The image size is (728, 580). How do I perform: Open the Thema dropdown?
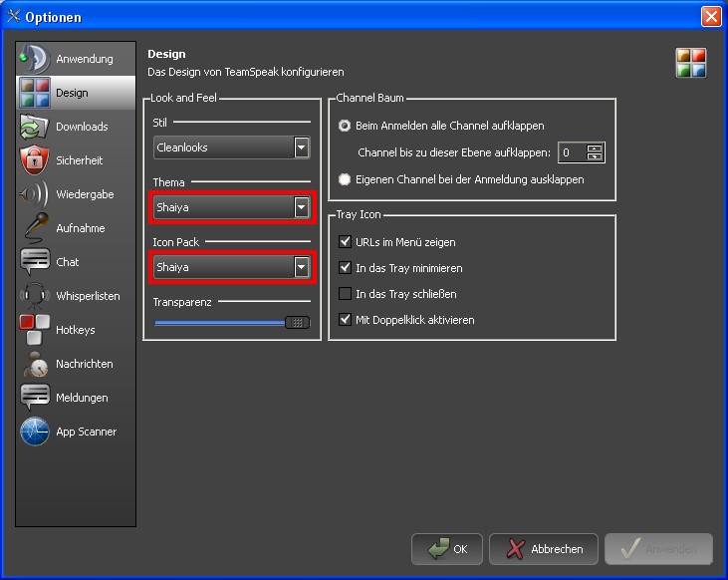(x=231, y=207)
